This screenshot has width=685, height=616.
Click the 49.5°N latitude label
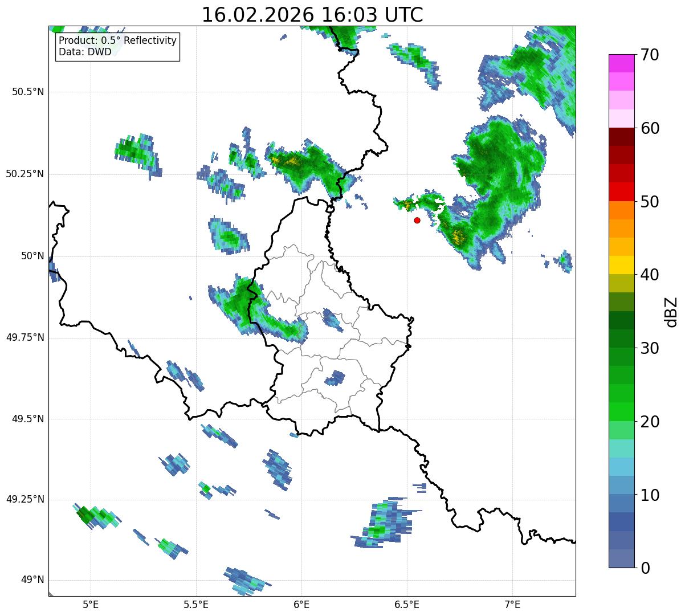click(x=28, y=419)
